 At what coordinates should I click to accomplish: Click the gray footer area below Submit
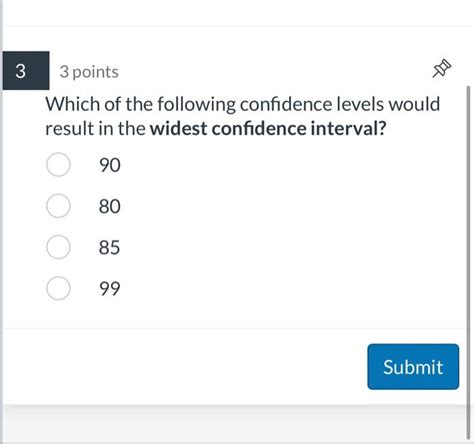(233, 424)
